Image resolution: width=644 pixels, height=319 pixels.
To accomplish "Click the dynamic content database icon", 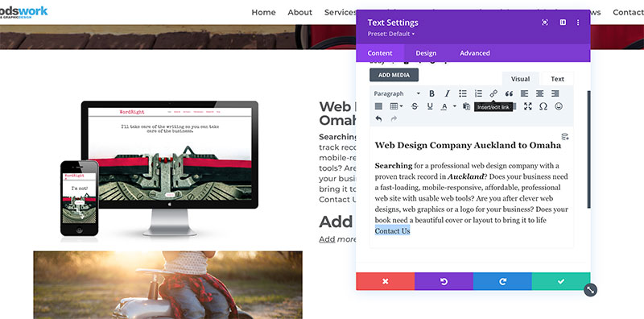I will point(565,136).
